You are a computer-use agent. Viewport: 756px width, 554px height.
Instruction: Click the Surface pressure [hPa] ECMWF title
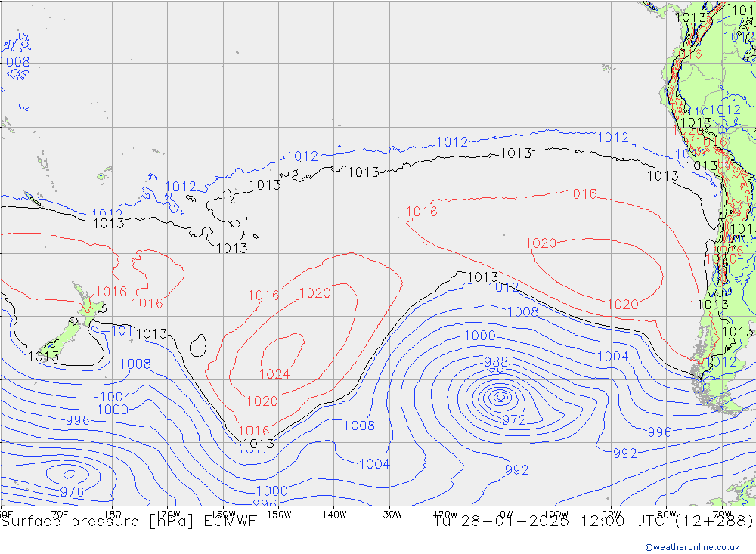coord(129,522)
